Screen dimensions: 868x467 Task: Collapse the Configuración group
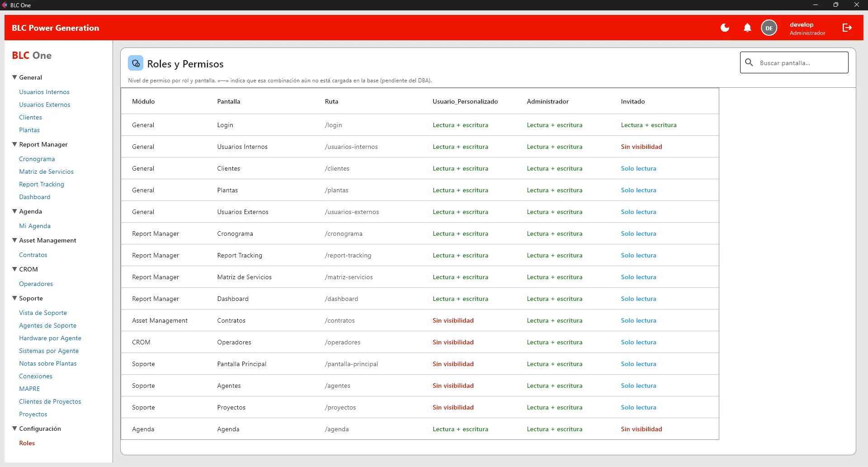(x=14, y=429)
